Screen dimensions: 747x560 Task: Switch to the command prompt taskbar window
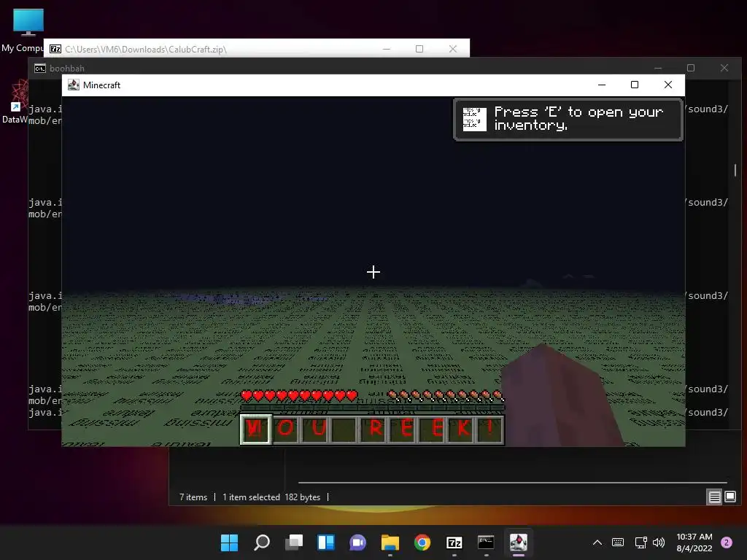(x=487, y=542)
